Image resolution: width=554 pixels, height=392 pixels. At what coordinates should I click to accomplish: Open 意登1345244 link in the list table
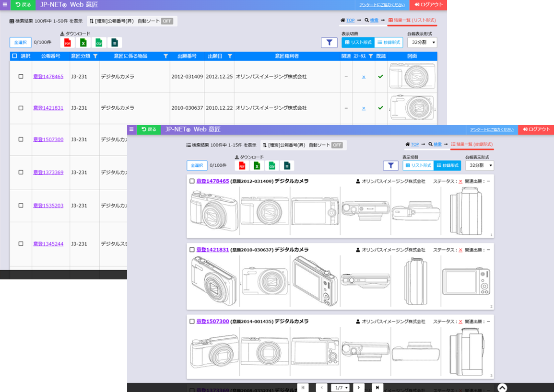coord(48,243)
